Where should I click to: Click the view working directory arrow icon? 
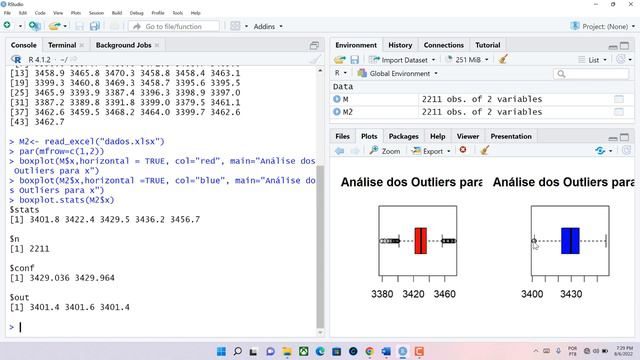73,60
